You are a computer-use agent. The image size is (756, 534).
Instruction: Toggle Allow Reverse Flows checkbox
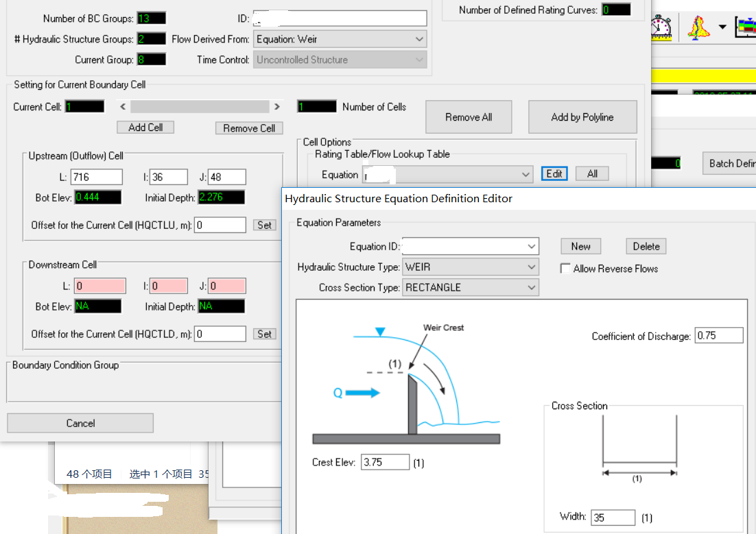565,269
